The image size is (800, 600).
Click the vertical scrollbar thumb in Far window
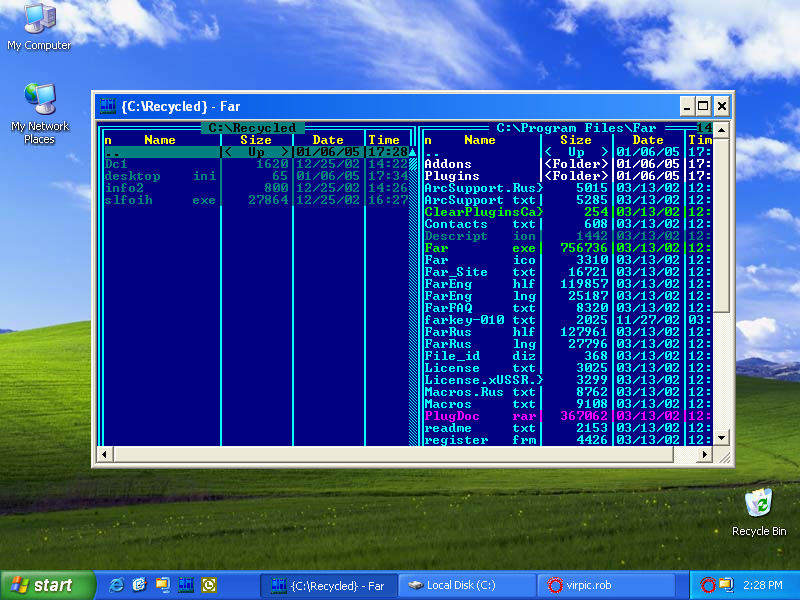point(721,224)
